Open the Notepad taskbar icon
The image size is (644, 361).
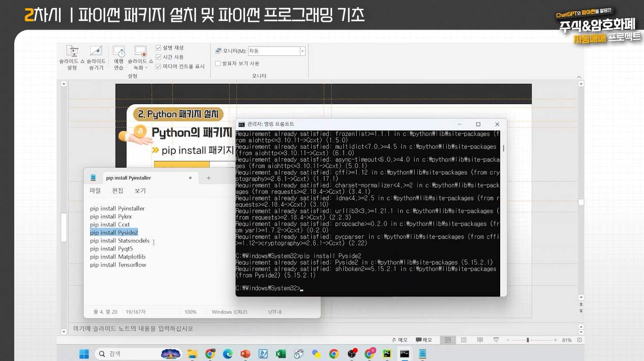coord(422,353)
